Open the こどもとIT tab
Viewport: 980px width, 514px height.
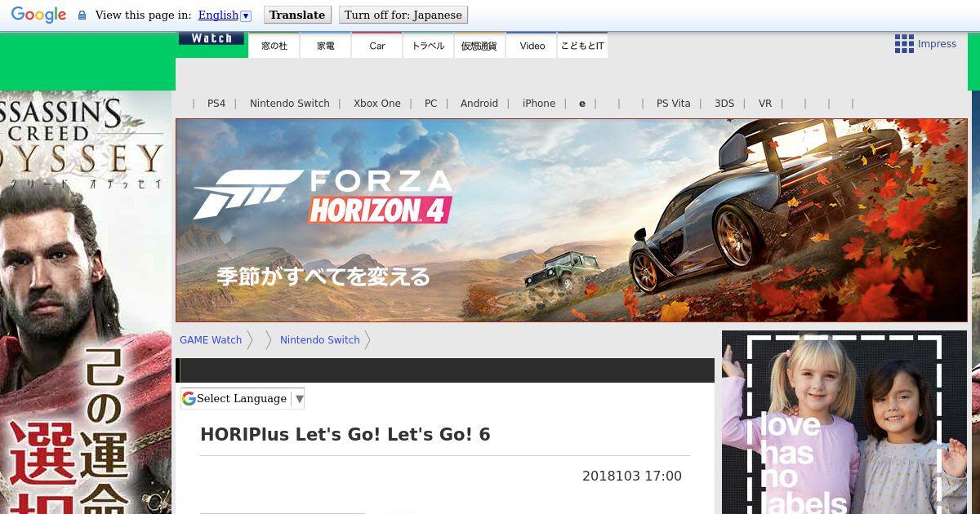click(x=582, y=46)
